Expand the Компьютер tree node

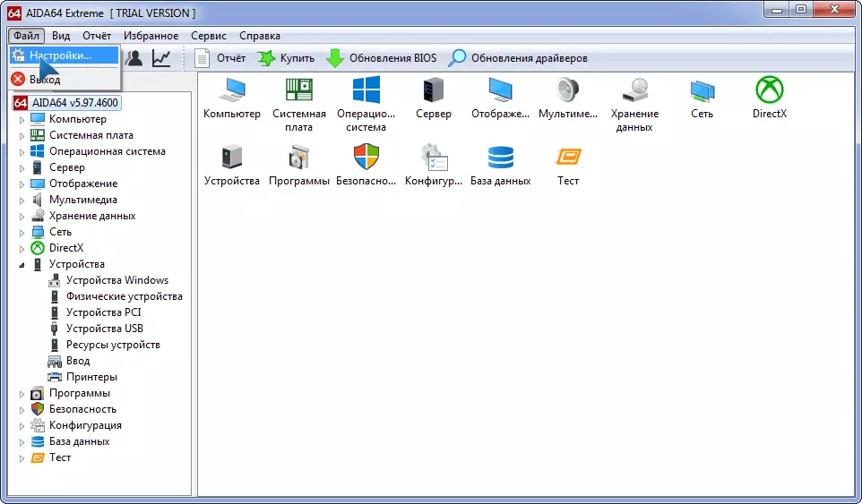click(x=22, y=120)
